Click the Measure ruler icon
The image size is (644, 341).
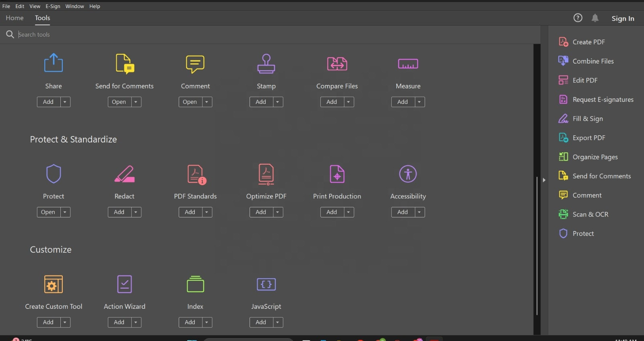click(x=408, y=64)
